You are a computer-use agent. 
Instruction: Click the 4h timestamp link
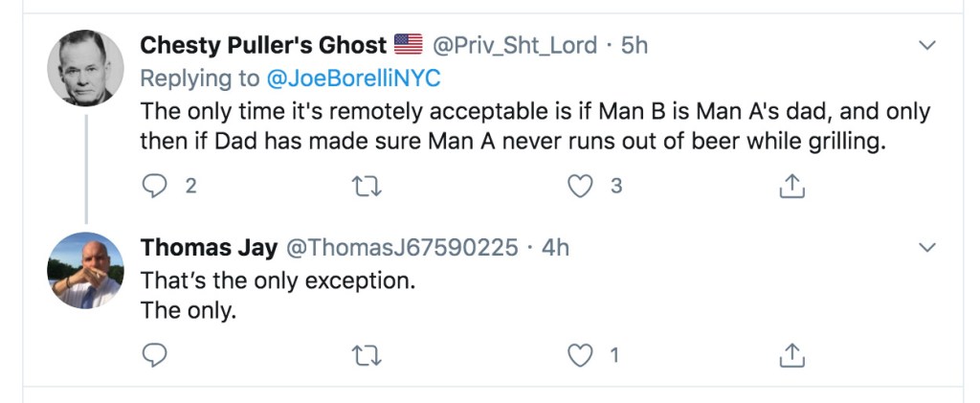click(x=555, y=248)
